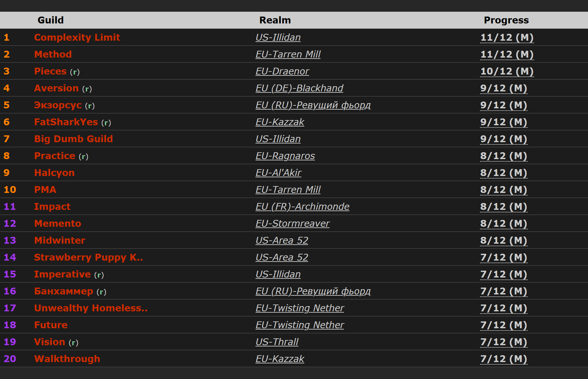
Task: Open the US-Area 52 realm for Strawberry Puppy
Action: (282, 257)
